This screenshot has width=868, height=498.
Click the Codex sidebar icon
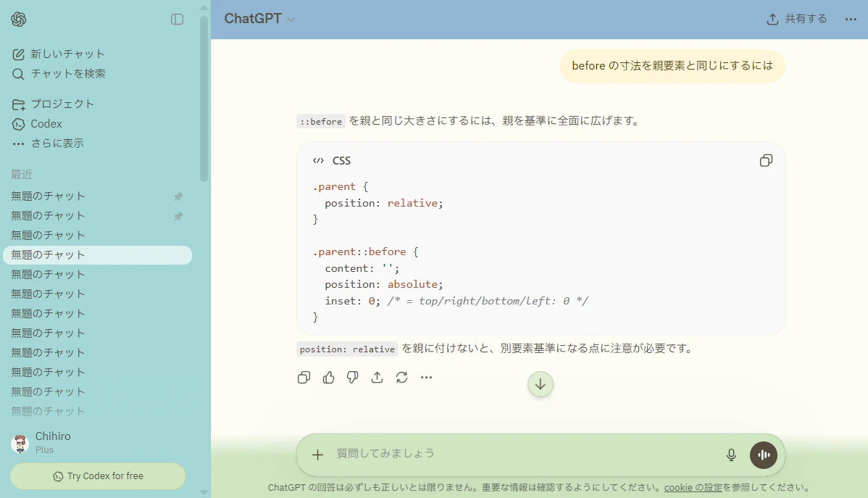click(18, 124)
